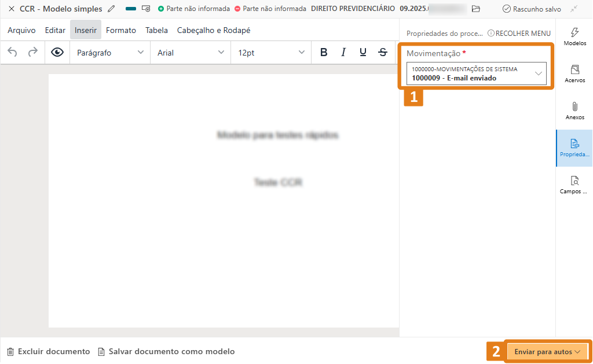The image size is (593, 364).
Task: Toggle underline formatting
Action: click(363, 52)
